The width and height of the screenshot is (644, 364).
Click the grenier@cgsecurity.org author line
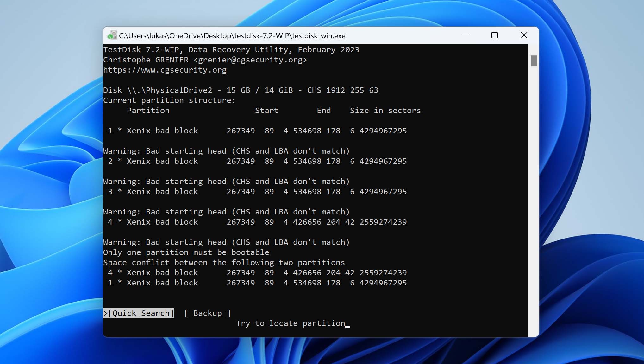[x=205, y=60]
